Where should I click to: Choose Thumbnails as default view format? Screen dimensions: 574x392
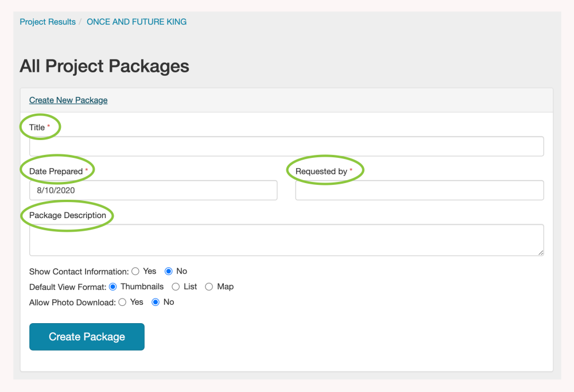click(x=113, y=287)
